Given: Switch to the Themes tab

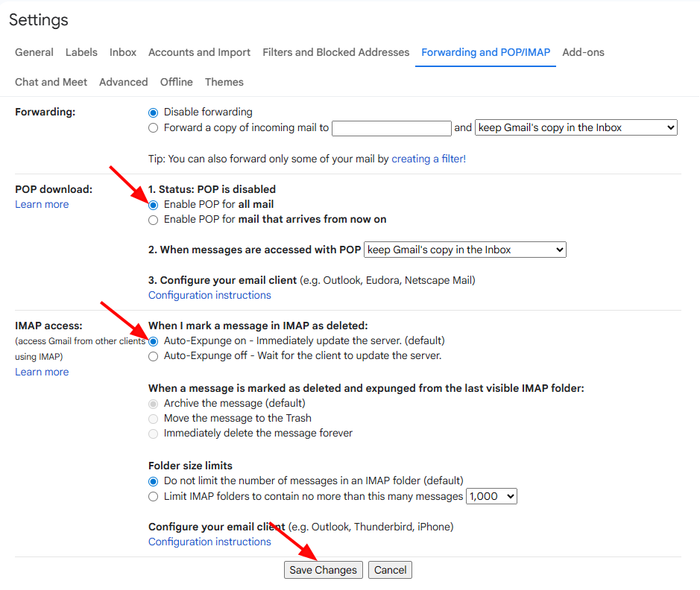Looking at the screenshot, I should 224,83.
